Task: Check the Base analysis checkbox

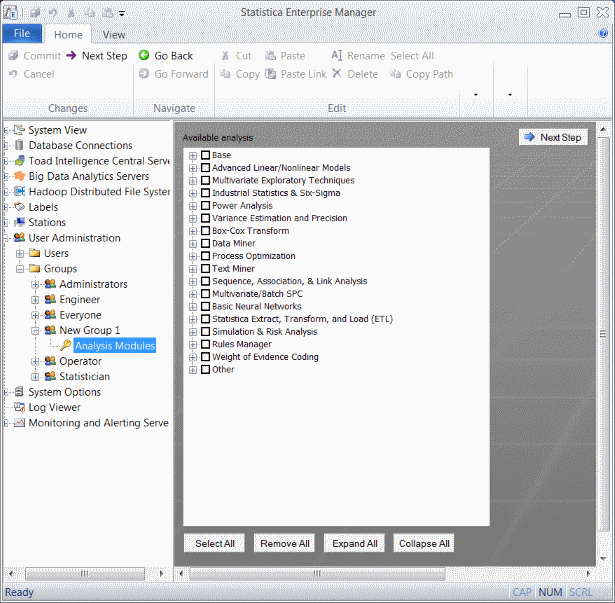Action: [x=206, y=155]
